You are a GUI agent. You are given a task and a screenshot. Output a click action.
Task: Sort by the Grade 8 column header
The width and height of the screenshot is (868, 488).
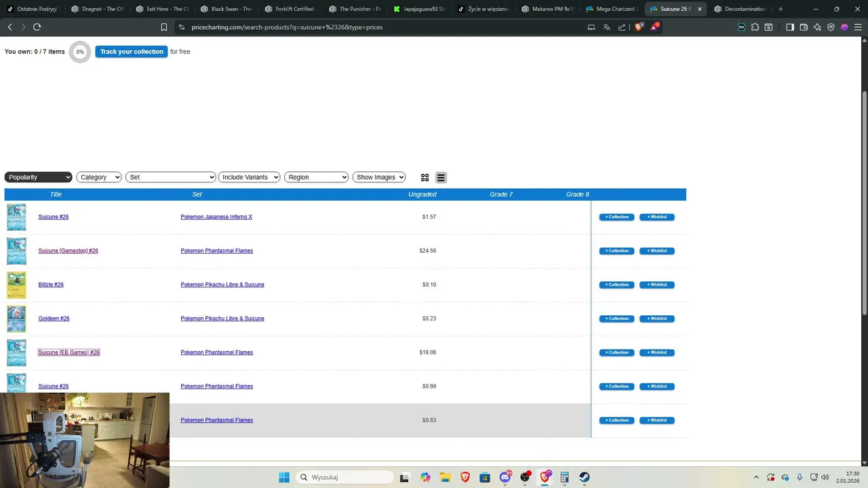point(578,195)
